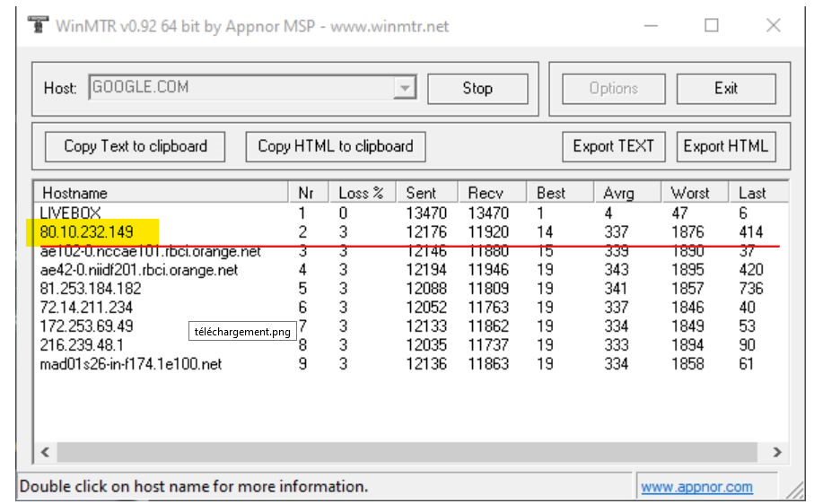Export results with Export TEXT button
Viewport: 814px width, 504px height.
point(613,146)
